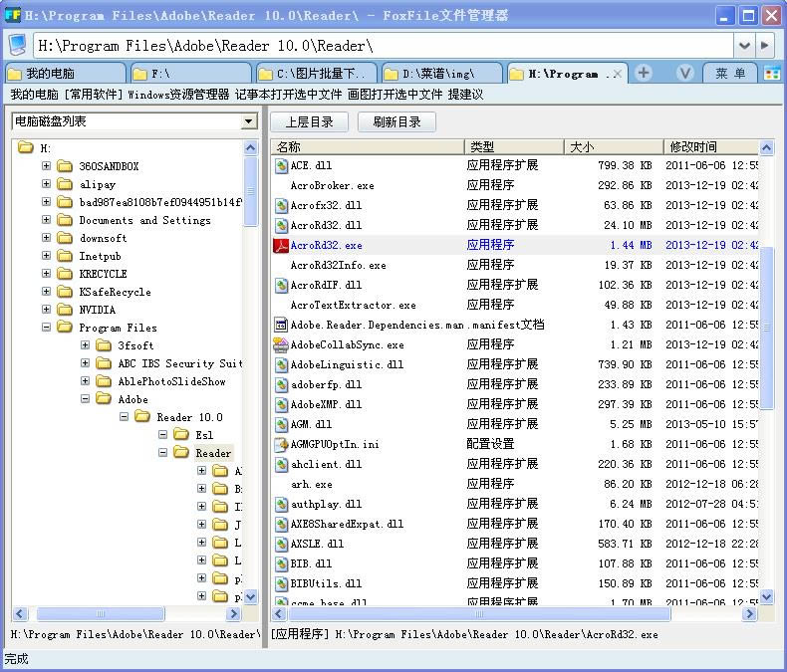Click the NVIDIA folder icon in tree
Viewport: 787px width, 672px height.
(65, 310)
